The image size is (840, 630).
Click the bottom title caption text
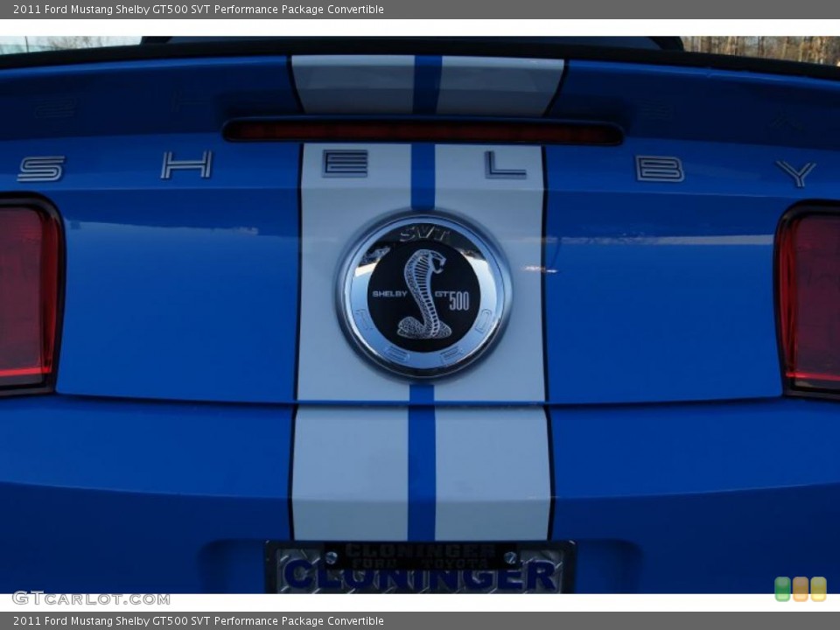coord(199,621)
